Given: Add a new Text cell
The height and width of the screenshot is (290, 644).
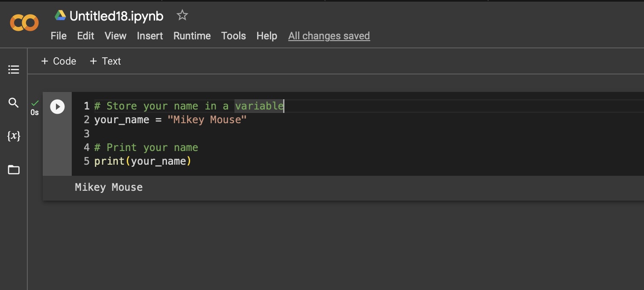Looking at the screenshot, I should point(105,61).
